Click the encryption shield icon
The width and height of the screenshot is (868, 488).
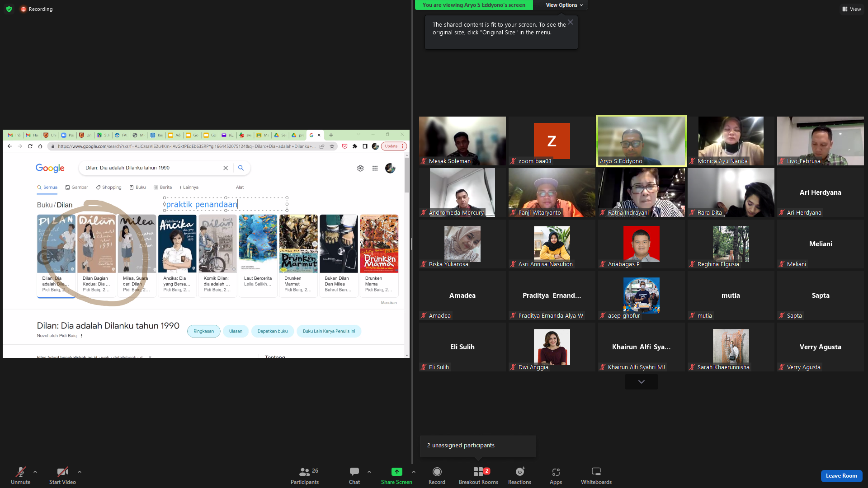pyautogui.click(x=9, y=9)
